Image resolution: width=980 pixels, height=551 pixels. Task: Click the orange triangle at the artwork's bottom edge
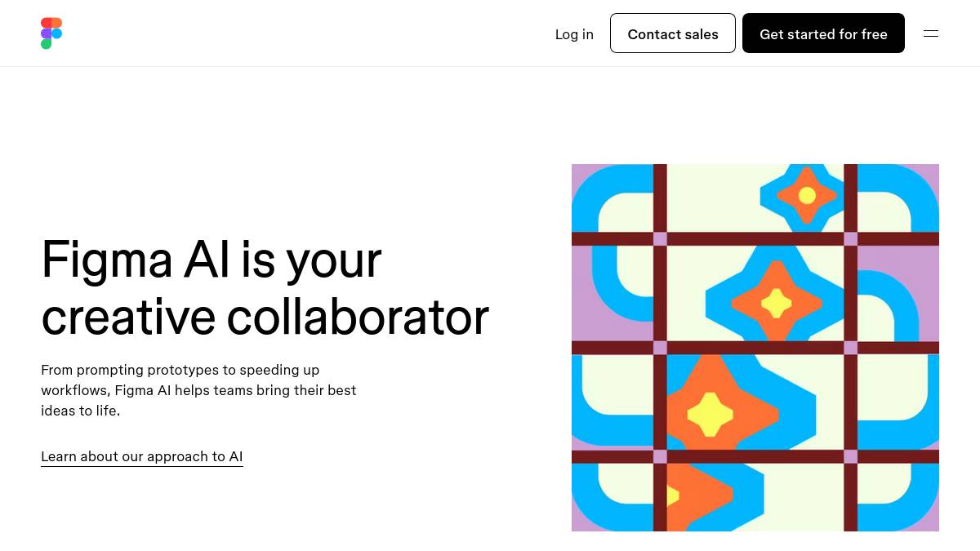[x=694, y=495]
